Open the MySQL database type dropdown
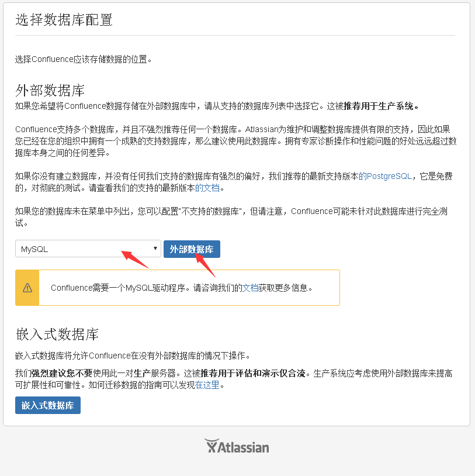 [88, 249]
